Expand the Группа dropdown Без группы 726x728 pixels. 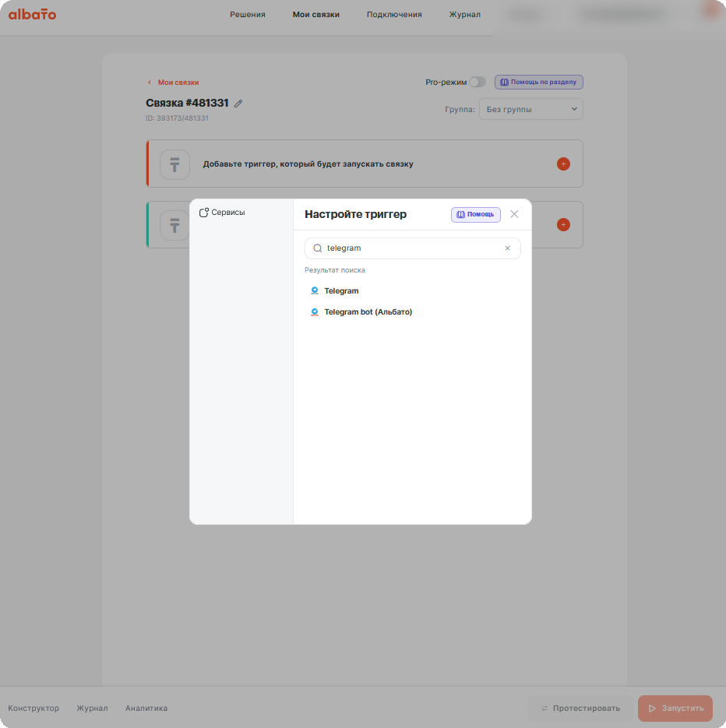[x=531, y=110]
